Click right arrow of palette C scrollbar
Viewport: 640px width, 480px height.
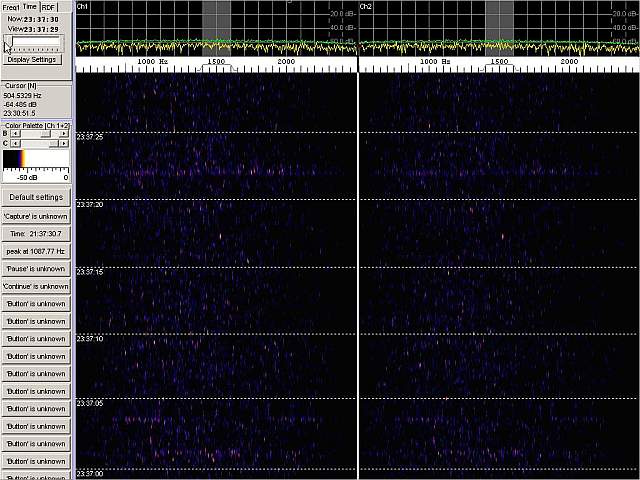pos(65,143)
